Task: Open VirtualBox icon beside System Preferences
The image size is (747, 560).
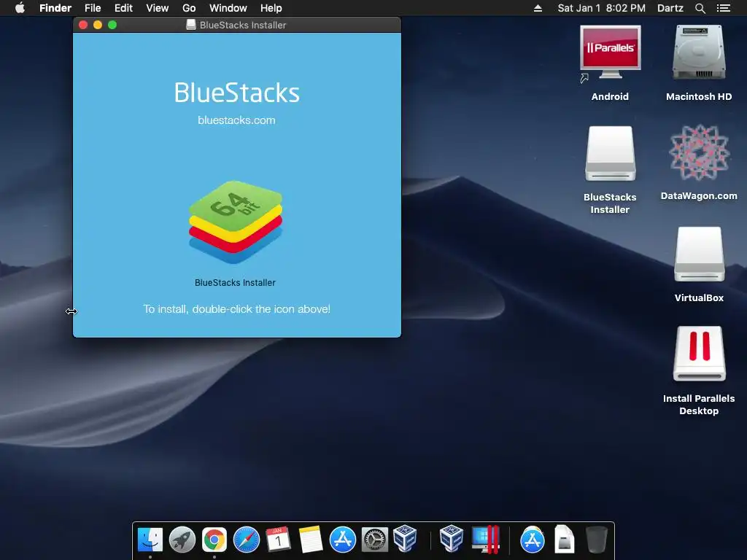Action: (x=406, y=539)
